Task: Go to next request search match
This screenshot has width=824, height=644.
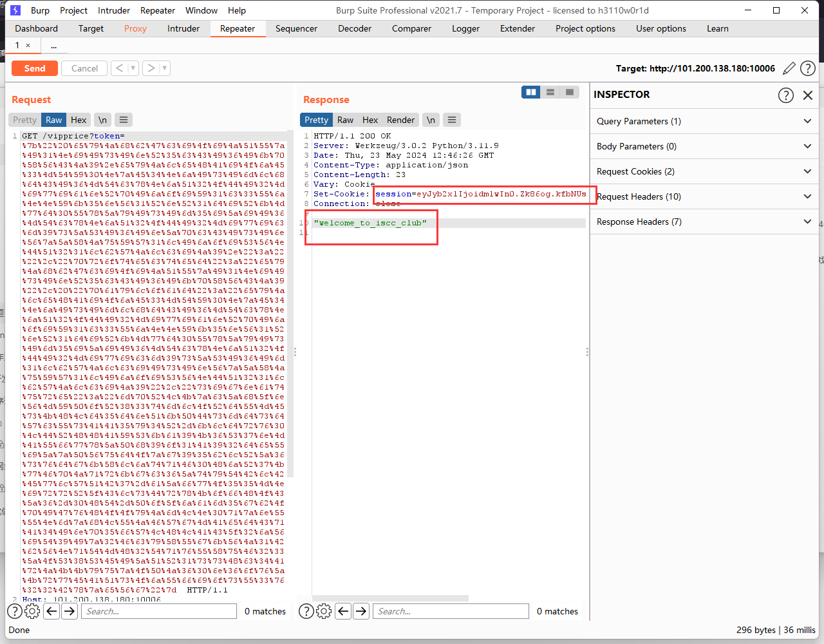Action: point(70,611)
